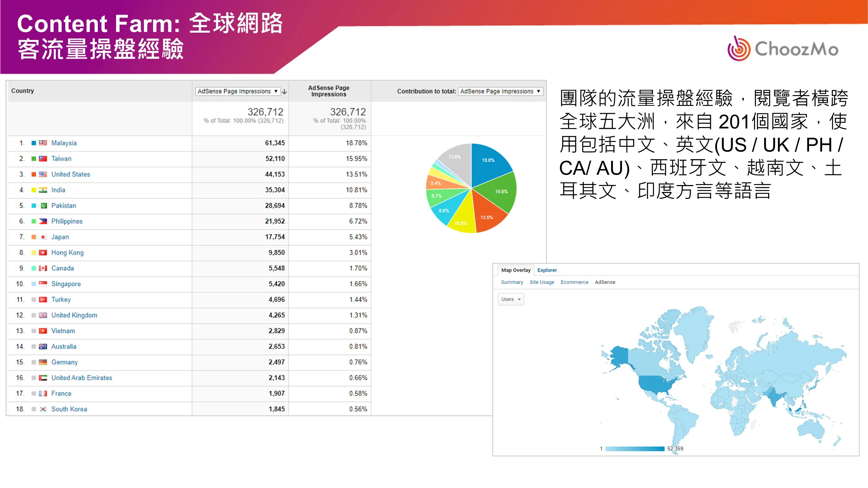Click the Country column header
The height and width of the screenshot is (488, 868).
coord(23,91)
